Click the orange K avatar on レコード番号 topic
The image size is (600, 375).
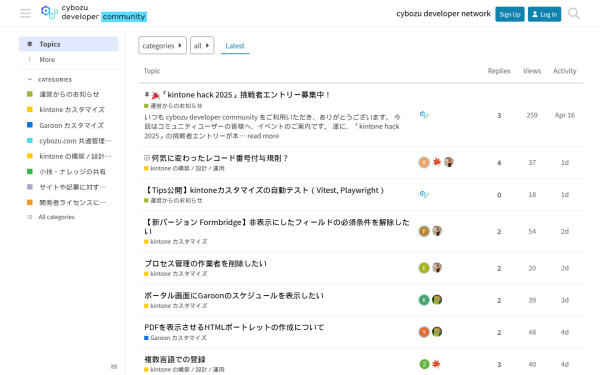click(x=424, y=162)
